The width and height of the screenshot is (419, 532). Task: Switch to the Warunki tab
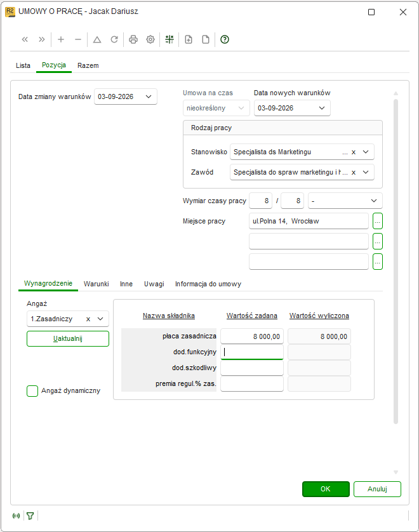pyautogui.click(x=96, y=284)
